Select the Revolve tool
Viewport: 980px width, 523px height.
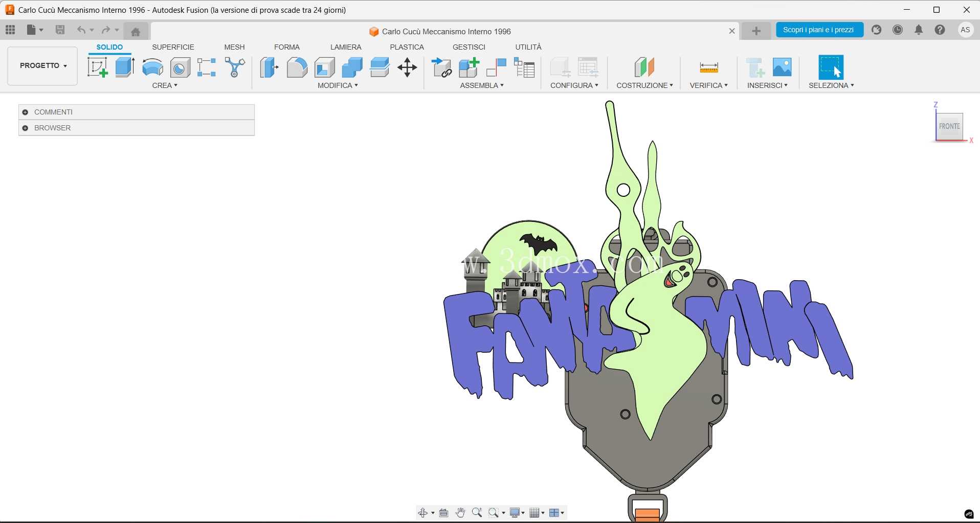click(152, 67)
